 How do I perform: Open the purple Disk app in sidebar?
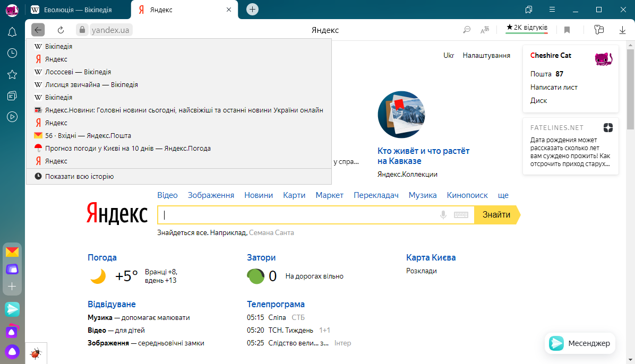tap(12, 269)
